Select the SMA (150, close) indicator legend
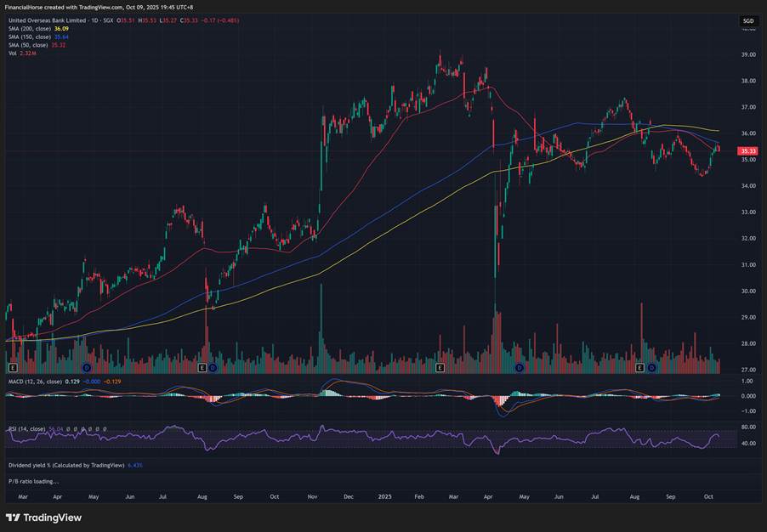 point(31,37)
